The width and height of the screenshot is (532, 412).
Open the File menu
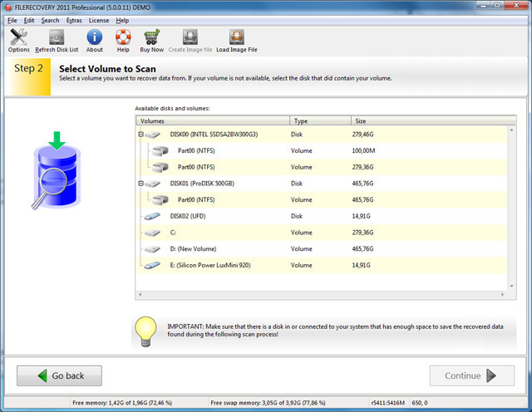(12, 20)
